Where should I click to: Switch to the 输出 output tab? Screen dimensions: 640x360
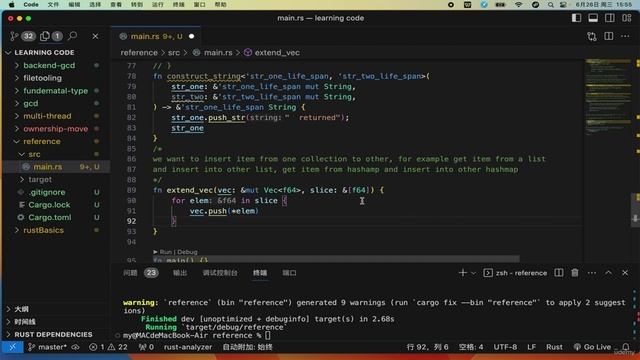(x=180, y=273)
